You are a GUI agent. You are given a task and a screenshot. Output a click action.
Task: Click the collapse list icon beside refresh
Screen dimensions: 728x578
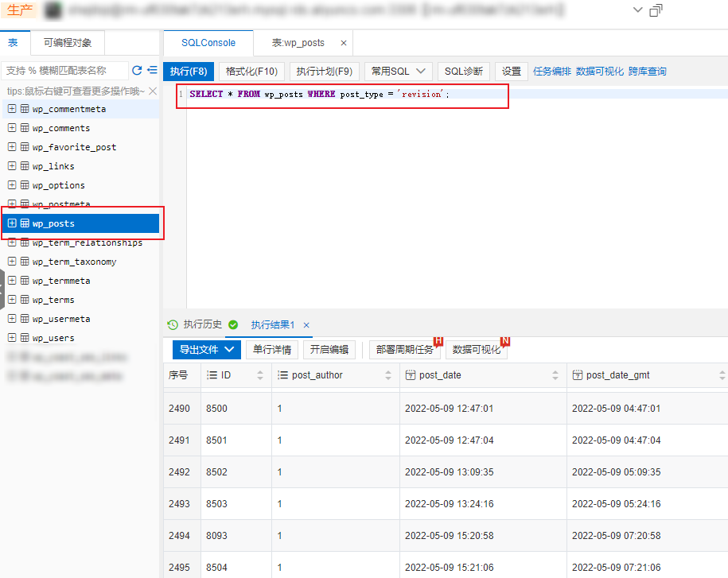(x=152, y=70)
